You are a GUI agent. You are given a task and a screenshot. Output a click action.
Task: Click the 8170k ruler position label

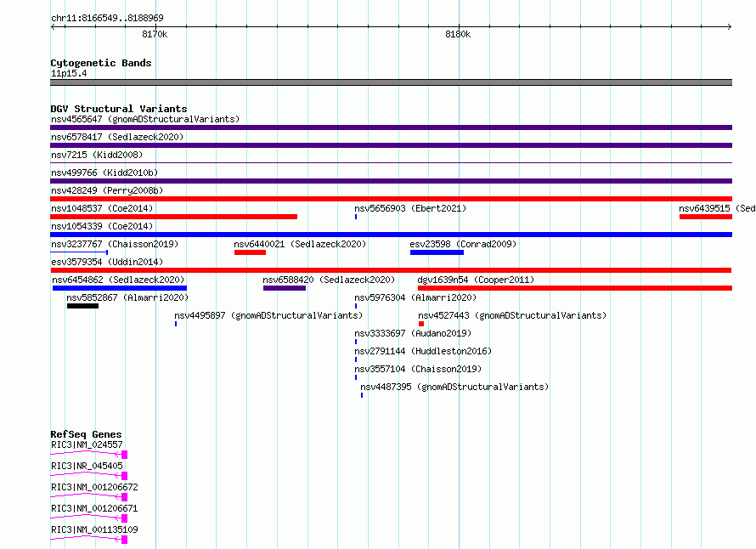coord(155,34)
